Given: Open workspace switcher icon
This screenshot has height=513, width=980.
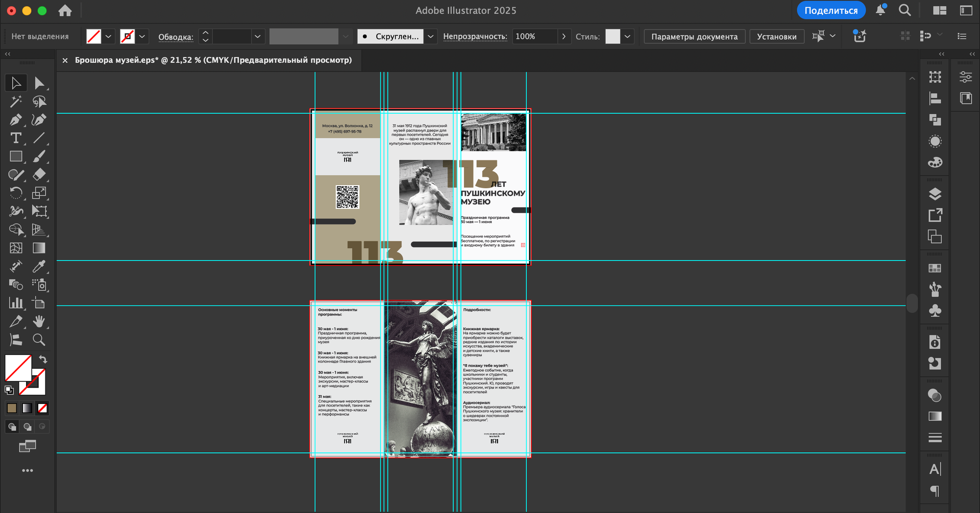Looking at the screenshot, I should [x=966, y=10].
